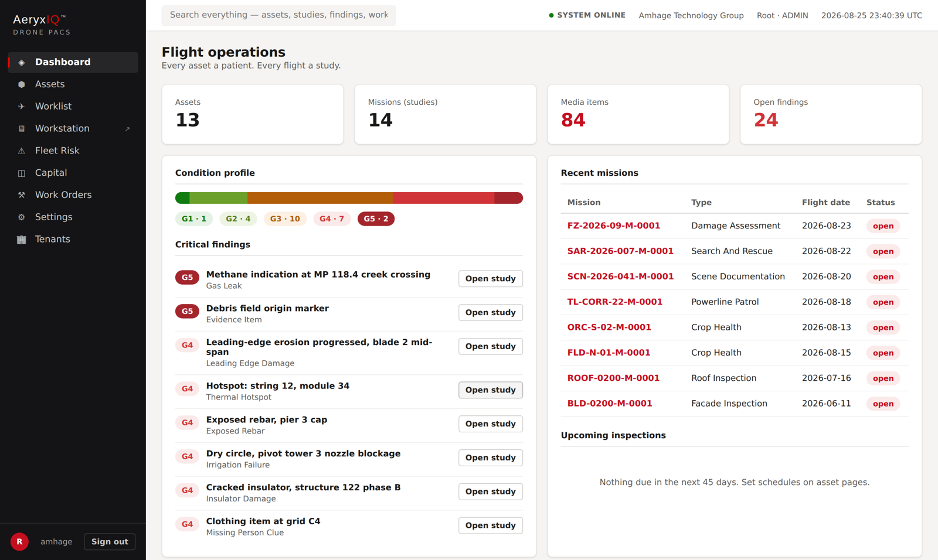Open study for Hotspot string 12 finding
The image size is (938, 560).
(490, 390)
